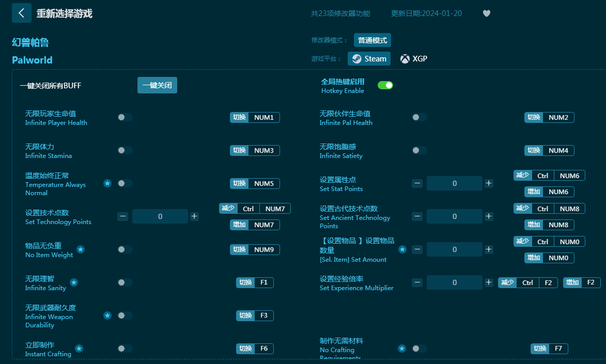Click the 重新选择游戏 title text
The image size is (606, 364).
[x=65, y=13]
